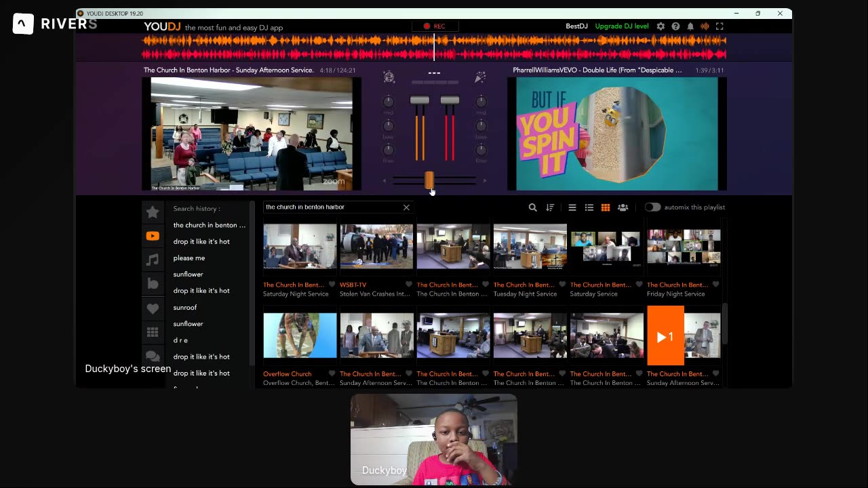Load Saturday Service thumbnail
Viewport: 868px width, 488px height.
pos(606,247)
